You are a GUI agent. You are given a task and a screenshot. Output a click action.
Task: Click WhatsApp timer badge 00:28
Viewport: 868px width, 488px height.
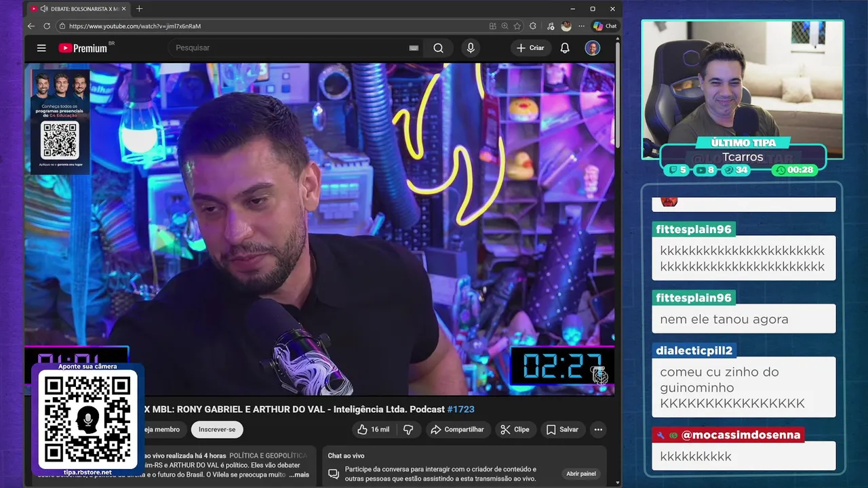pyautogui.click(x=795, y=170)
